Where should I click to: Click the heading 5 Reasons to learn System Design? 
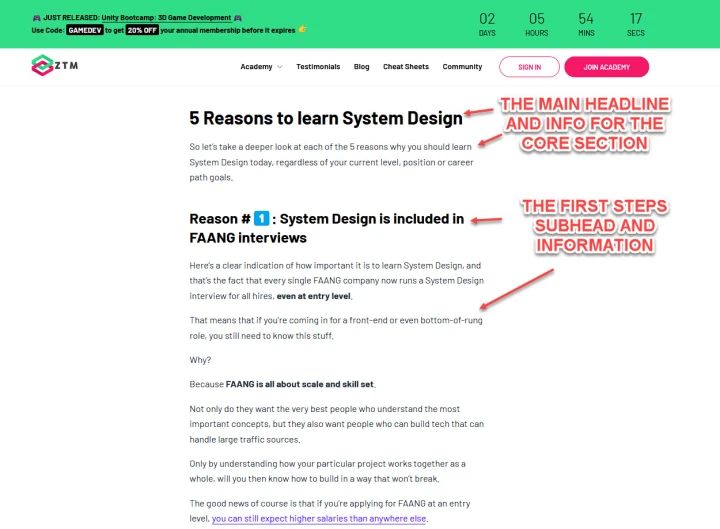click(326, 118)
